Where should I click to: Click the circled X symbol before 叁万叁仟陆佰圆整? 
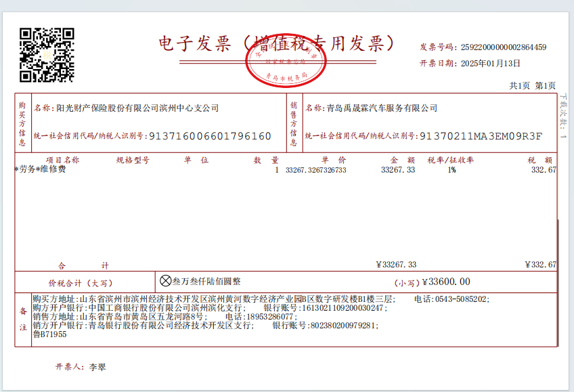(166, 280)
